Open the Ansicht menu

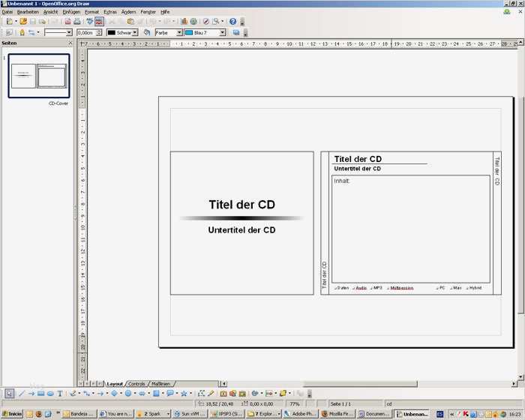(x=50, y=12)
